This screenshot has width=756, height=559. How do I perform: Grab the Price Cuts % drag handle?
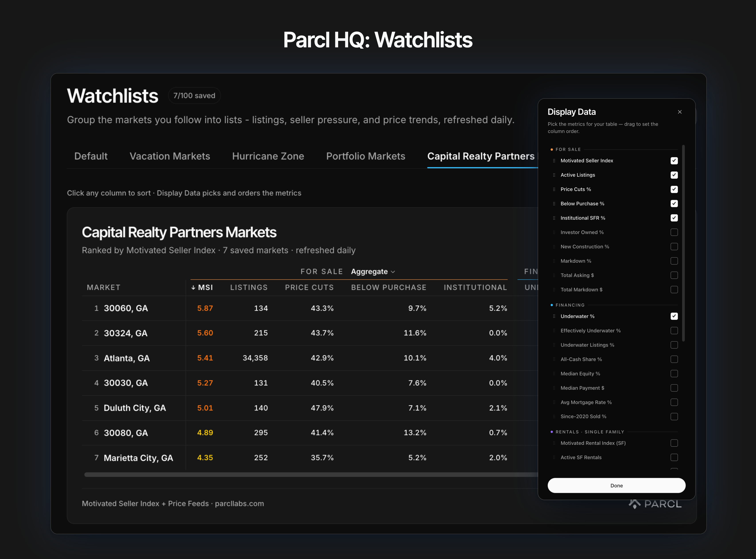[554, 189]
